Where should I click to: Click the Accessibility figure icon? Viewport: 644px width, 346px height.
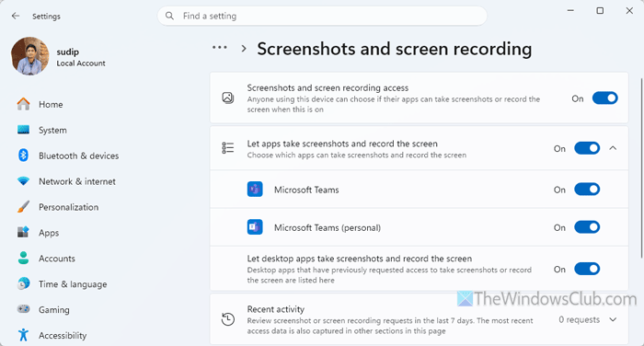coord(23,335)
